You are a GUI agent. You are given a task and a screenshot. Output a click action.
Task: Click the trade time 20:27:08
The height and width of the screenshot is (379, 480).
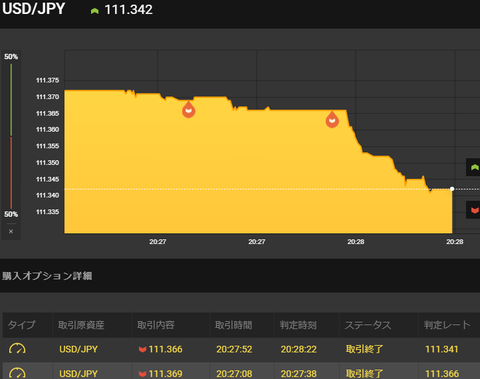pyautogui.click(x=234, y=373)
